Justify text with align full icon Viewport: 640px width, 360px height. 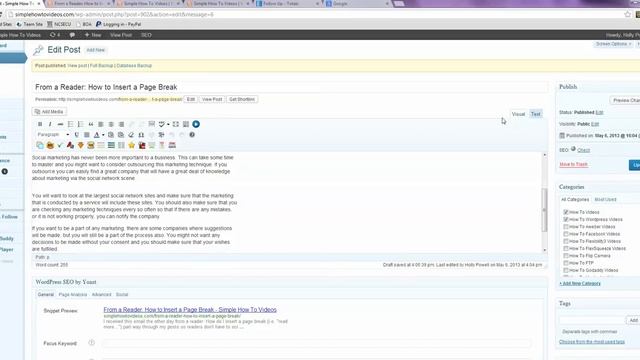pos(87,135)
